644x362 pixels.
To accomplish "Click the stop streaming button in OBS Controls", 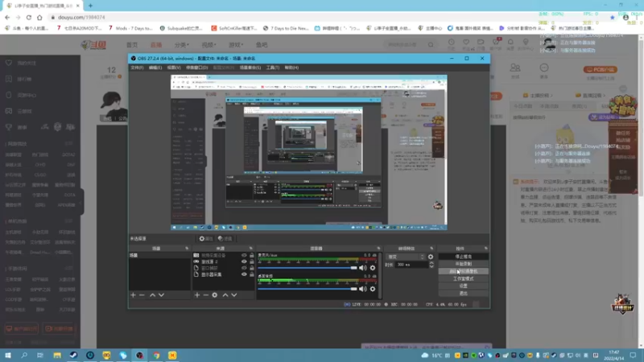I will (x=464, y=257).
